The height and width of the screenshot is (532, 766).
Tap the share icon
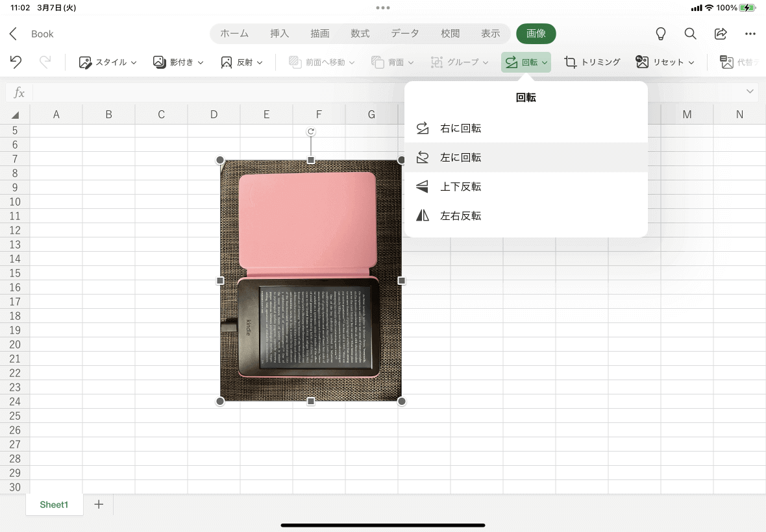(721, 34)
